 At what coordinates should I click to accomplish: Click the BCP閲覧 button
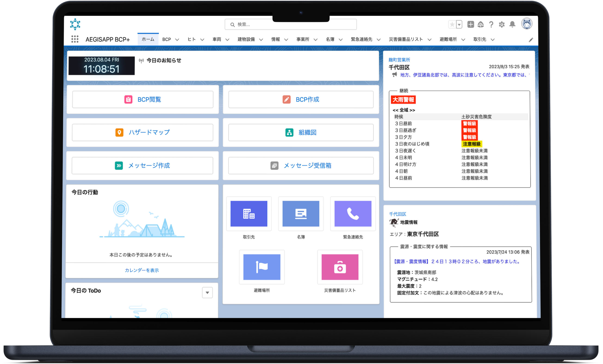[143, 99]
